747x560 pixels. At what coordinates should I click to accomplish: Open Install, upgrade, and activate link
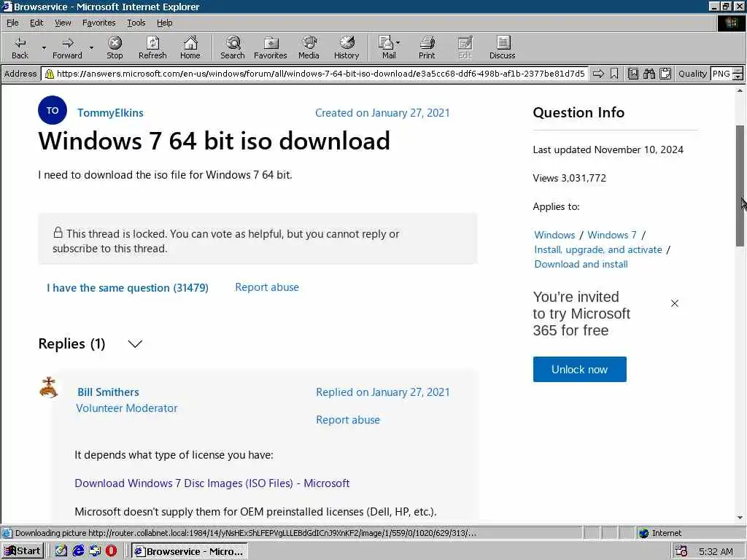click(x=598, y=249)
